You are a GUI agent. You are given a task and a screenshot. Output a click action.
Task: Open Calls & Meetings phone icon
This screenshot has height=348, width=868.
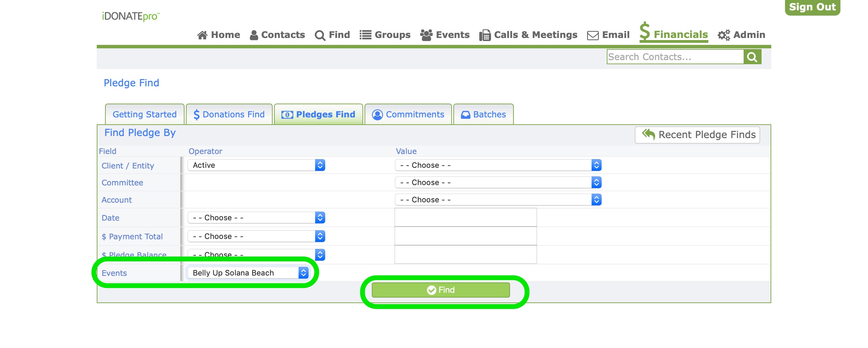pos(485,35)
